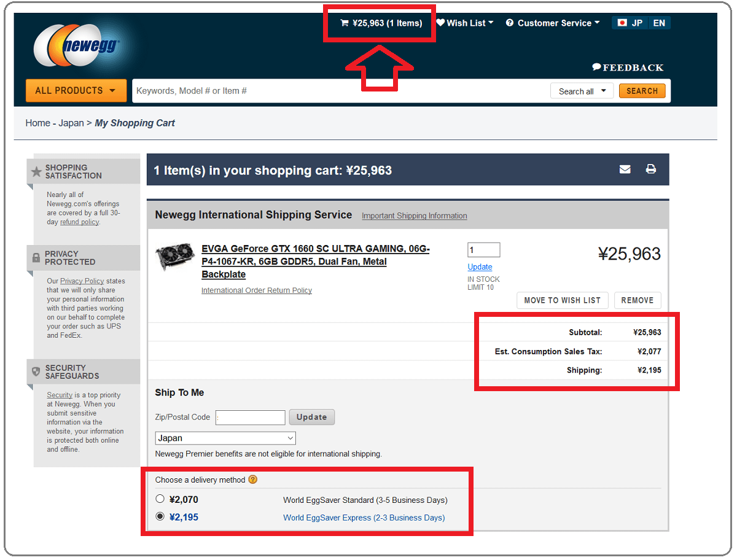Open the refund policy link
The height and width of the screenshot is (560, 737).
click(x=79, y=222)
